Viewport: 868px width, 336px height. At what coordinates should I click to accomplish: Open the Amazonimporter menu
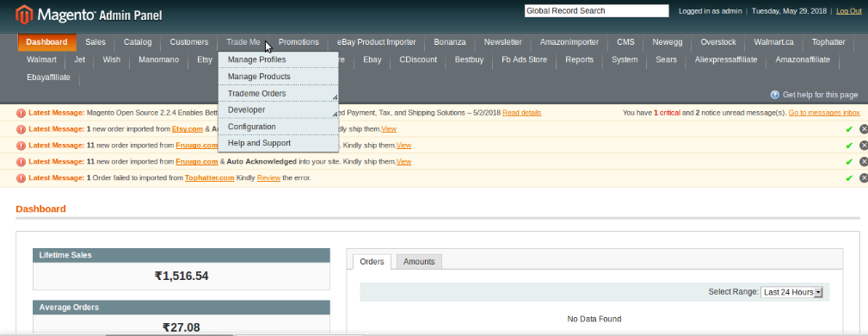click(569, 42)
